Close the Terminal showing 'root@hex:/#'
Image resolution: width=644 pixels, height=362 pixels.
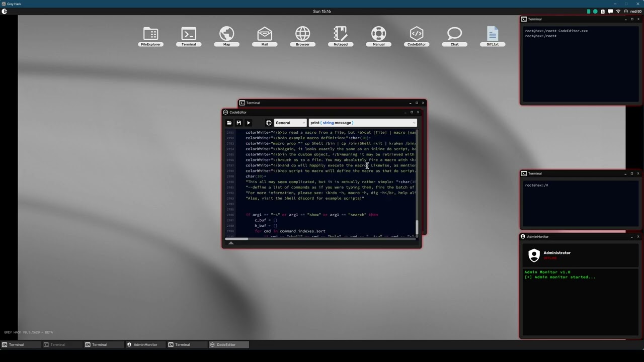tap(638, 173)
